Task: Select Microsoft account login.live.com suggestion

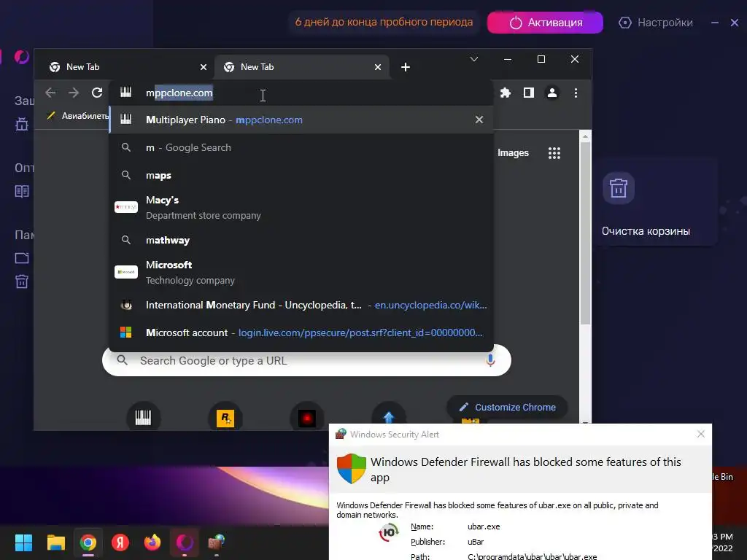Action: (x=301, y=332)
